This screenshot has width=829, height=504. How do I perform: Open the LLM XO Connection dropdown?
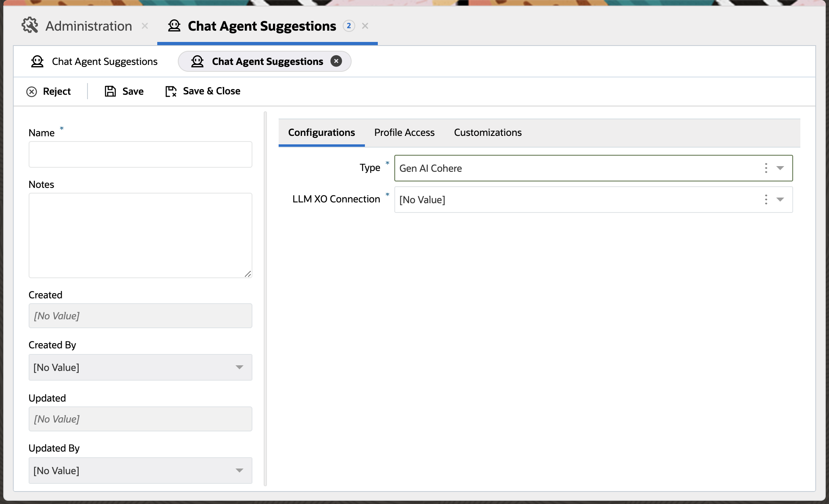(x=781, y=200)
